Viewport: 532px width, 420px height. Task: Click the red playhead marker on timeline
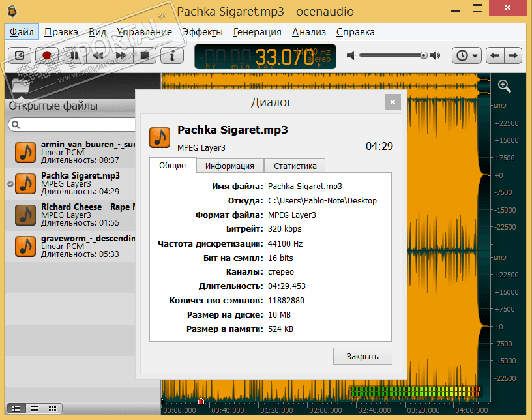tap(201, 401)
